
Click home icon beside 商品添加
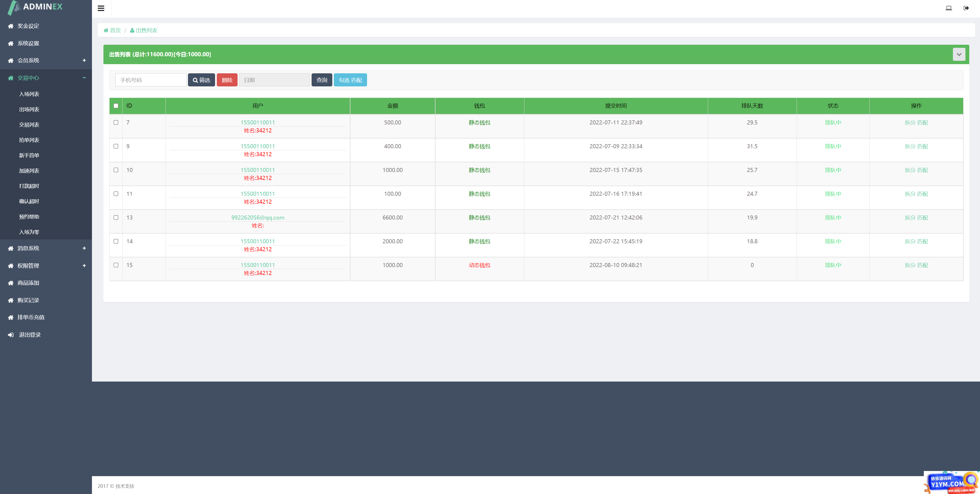(x=11, y=283)
